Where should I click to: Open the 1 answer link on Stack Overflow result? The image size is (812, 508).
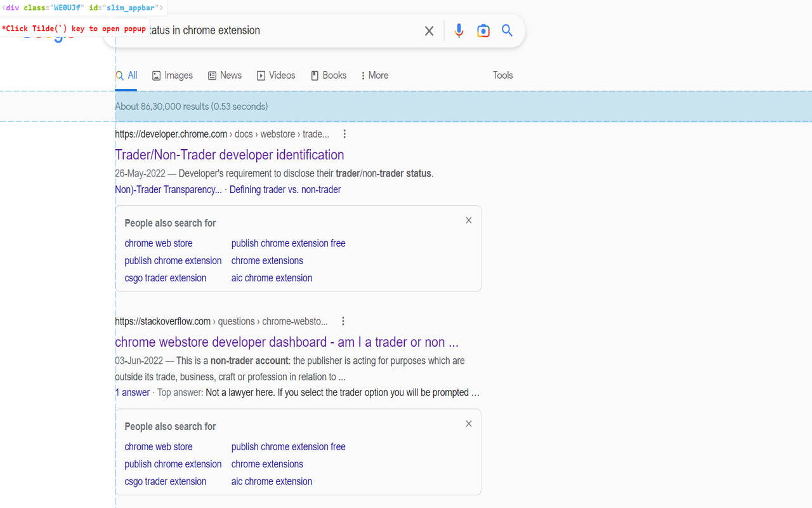133,392
